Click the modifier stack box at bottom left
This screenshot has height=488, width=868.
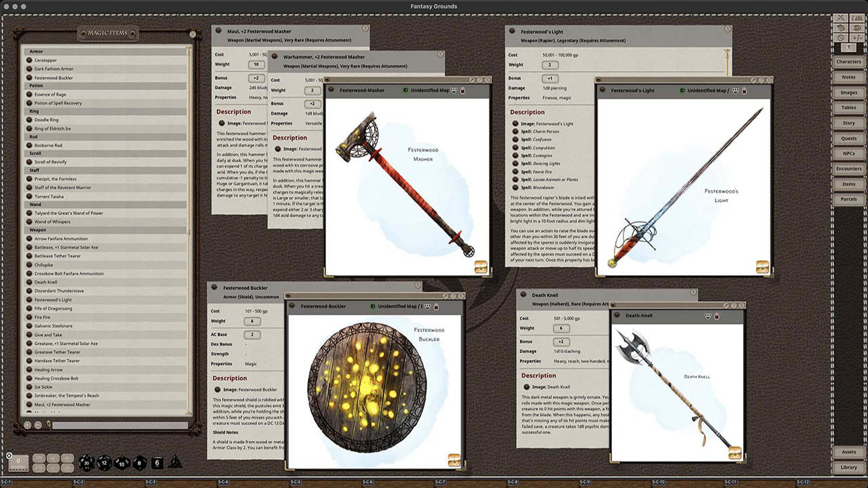click(18, 462)
